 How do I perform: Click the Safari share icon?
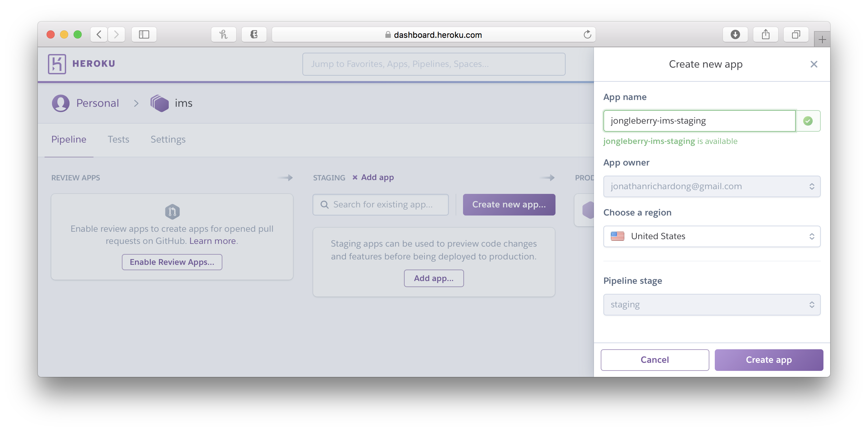pyautogui.click(x=765, y=34)
